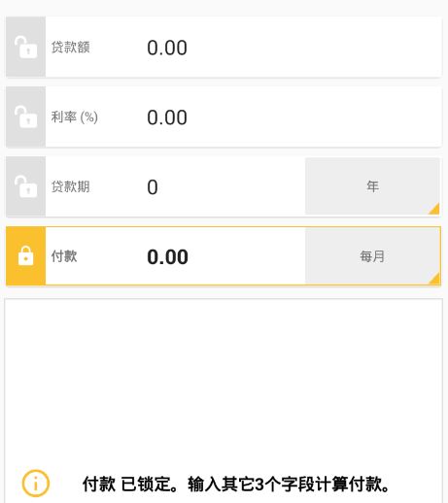448x503 pixels.
Task: Click the message 付款 已锁定。输入其它3个字段计算付款。
Action: click(x=236, y=485)
